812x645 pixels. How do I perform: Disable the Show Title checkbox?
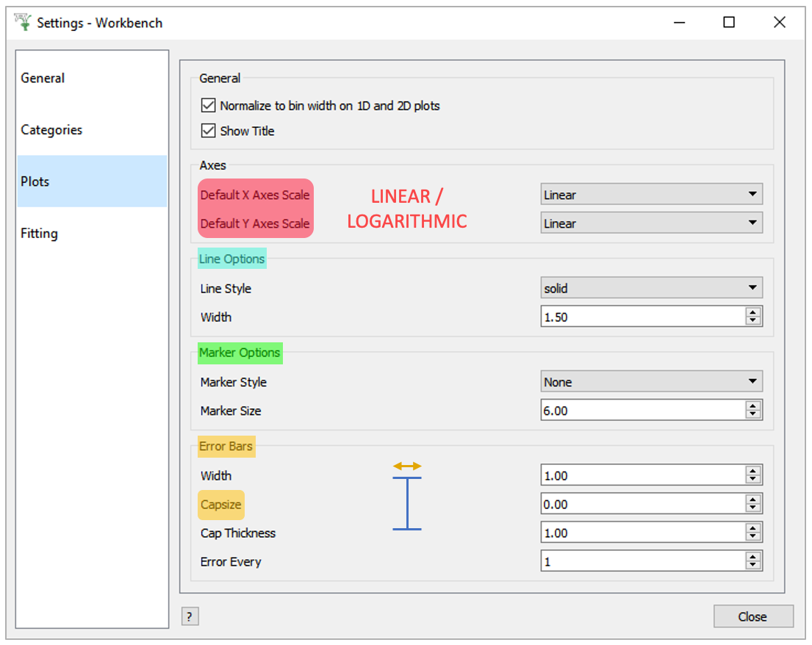click(208, 131)
